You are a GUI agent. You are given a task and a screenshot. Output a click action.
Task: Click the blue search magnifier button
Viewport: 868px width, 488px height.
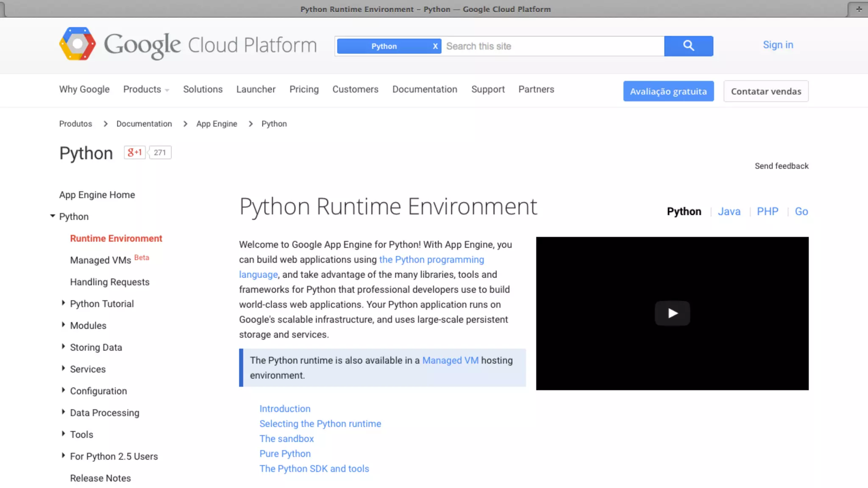tap(688, 46)
